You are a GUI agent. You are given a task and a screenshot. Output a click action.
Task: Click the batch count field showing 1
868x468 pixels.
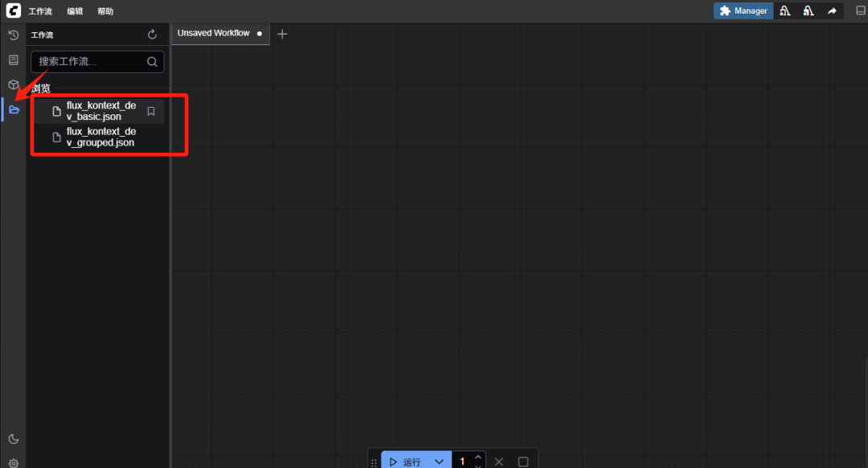[x=463, y=462]
